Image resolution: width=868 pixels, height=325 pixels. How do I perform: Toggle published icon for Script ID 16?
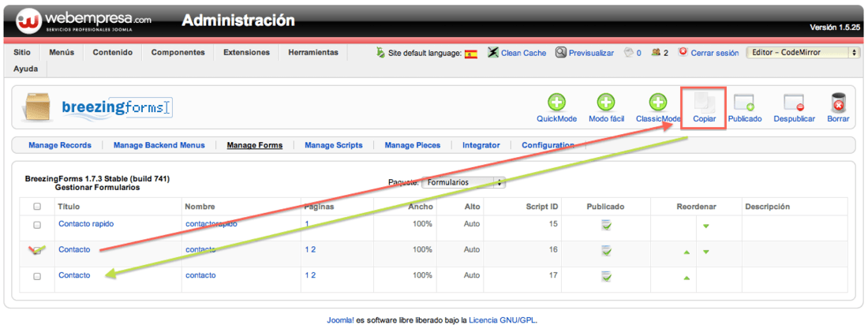606,250
